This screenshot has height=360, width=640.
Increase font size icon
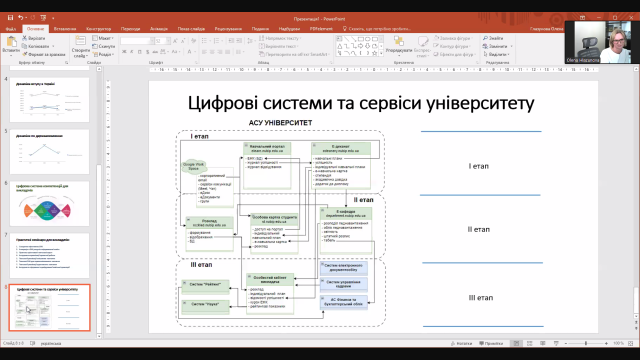pyautogui.click(x=175, y=41)
